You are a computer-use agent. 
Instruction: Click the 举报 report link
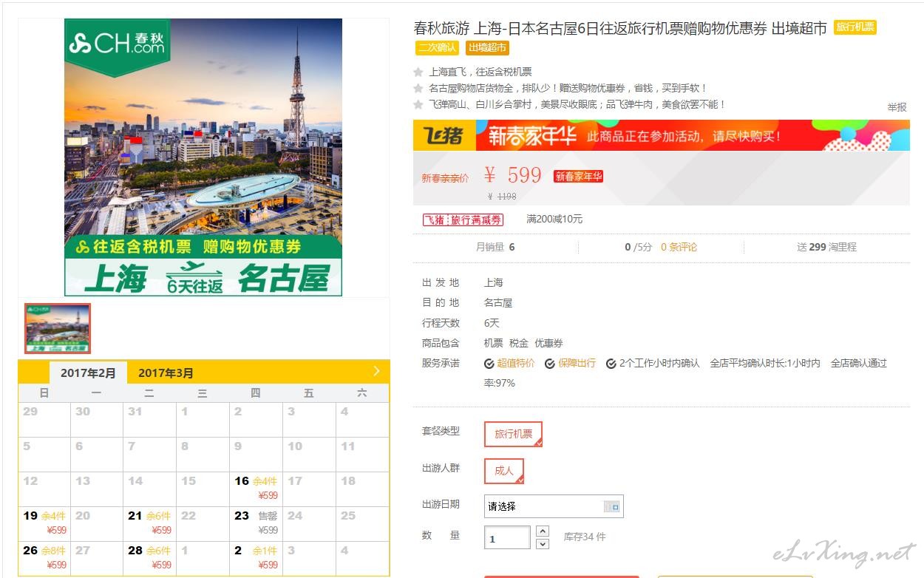[897, 107]
